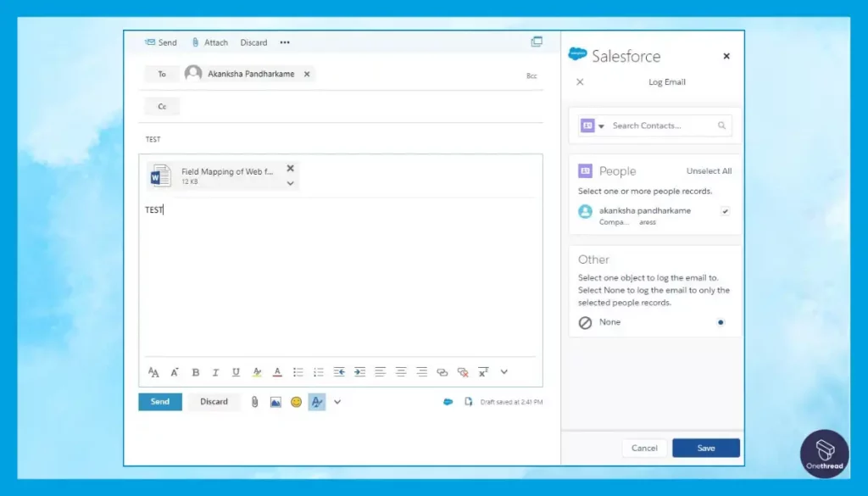Close the Salesforce side panel

tap(726, 56)
